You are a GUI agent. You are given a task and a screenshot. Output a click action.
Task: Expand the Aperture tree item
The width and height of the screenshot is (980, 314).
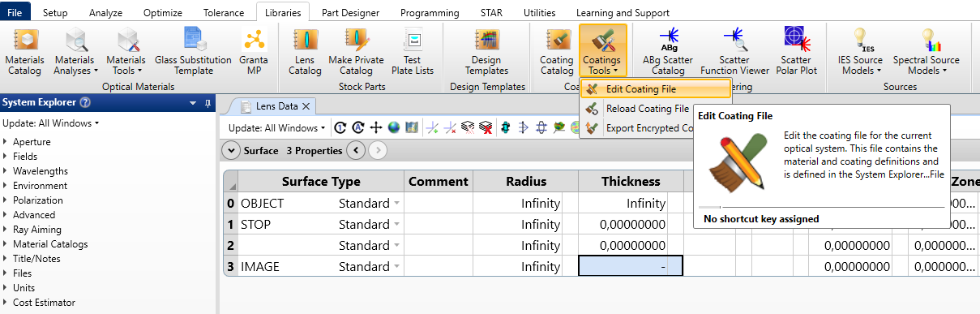6,142
